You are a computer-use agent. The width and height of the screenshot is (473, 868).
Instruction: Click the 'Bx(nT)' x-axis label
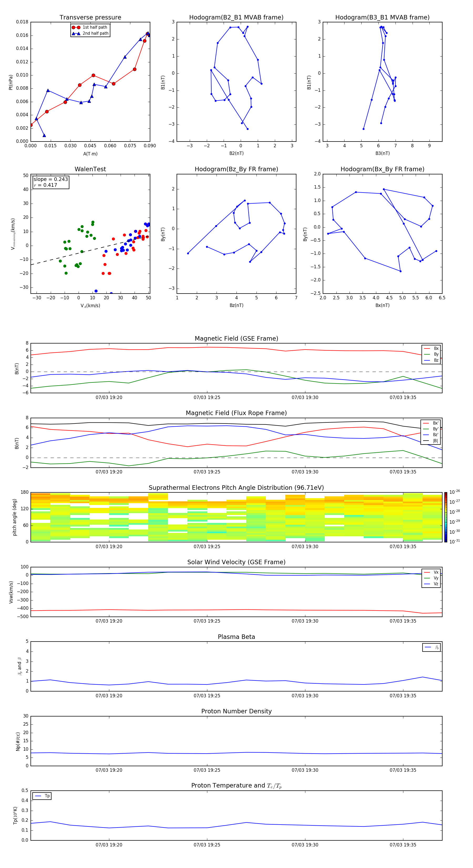[382, 305]
